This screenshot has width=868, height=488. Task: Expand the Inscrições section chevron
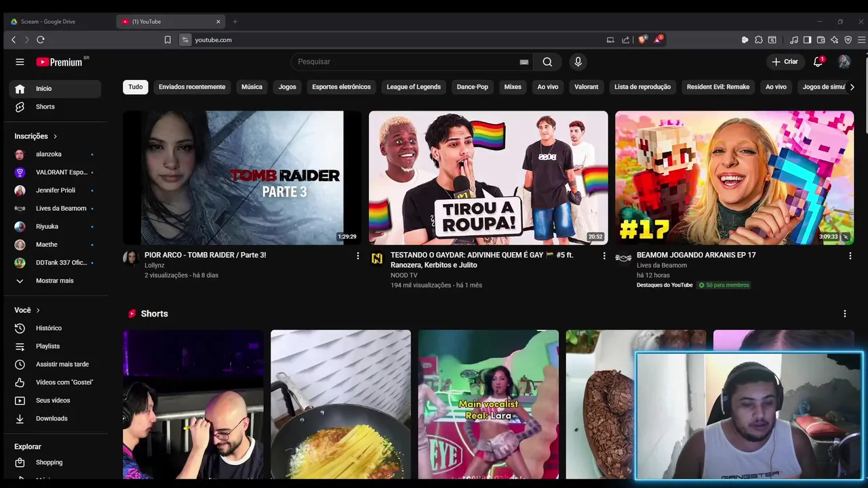[55, 136]
